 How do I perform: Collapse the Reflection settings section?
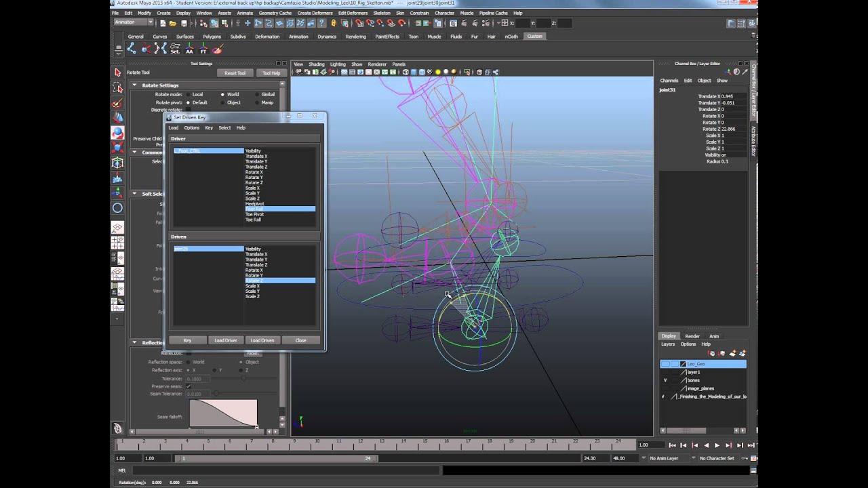[x=134, y=342]
